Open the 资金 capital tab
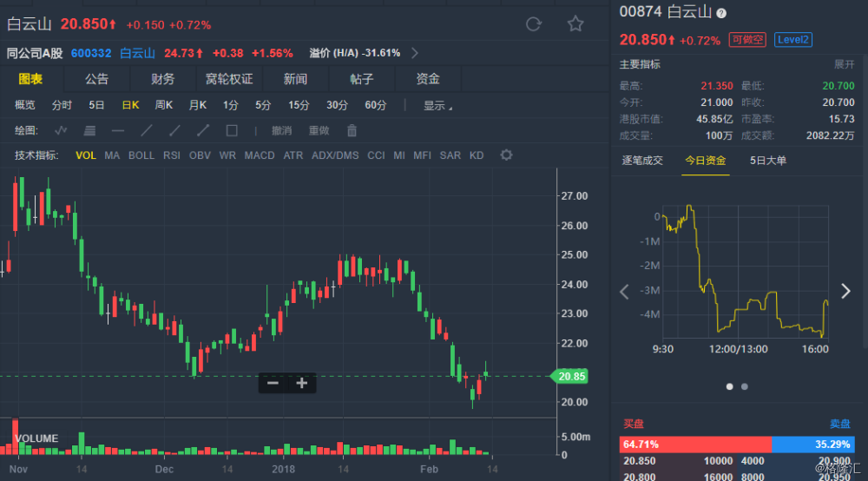The image size is (868, 481). pyautogui.click(x=428, y=79)
